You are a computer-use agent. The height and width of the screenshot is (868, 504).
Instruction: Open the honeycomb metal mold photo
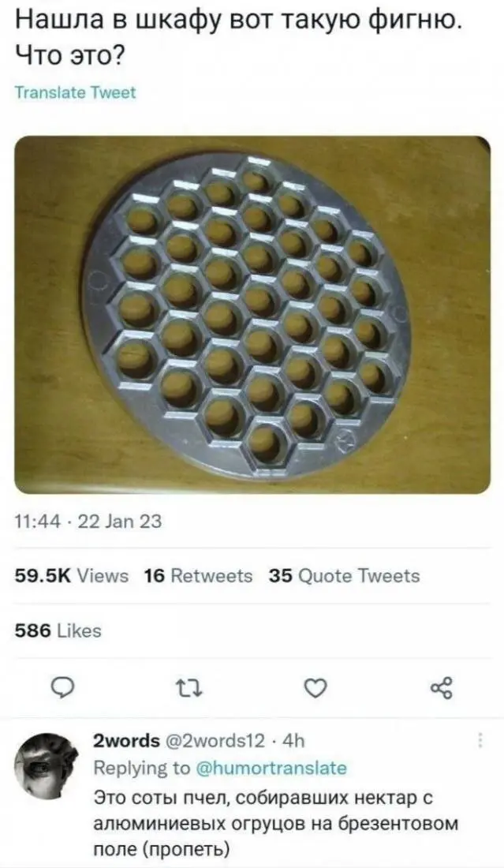(x=252, y=314)
